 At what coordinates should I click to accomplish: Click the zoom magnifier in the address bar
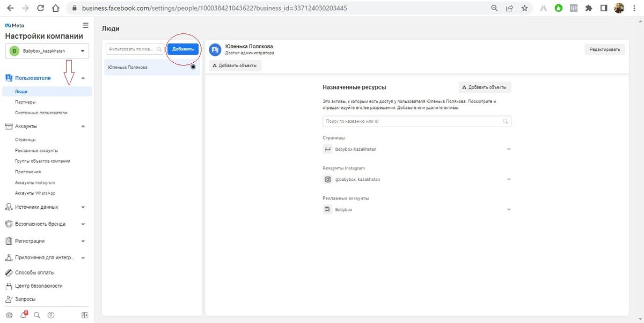point(494,9)
